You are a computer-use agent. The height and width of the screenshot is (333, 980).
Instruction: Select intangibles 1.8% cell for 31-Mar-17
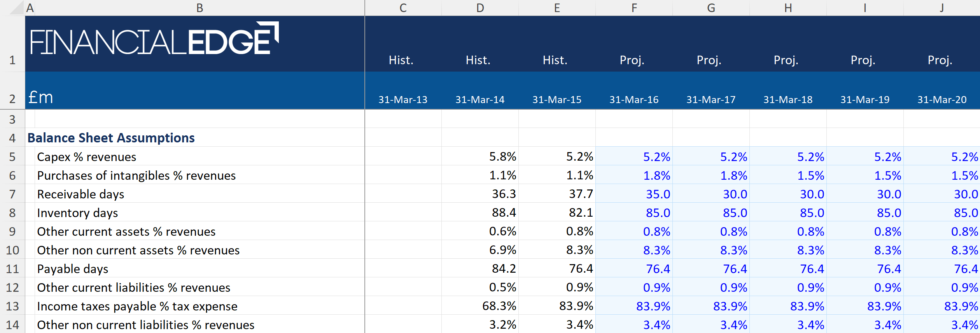click(711, 175)
